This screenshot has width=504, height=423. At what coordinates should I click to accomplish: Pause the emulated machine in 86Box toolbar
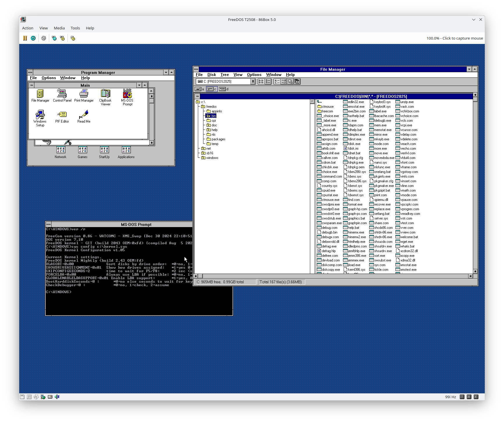pyautogui.click(x=25, y=38)
